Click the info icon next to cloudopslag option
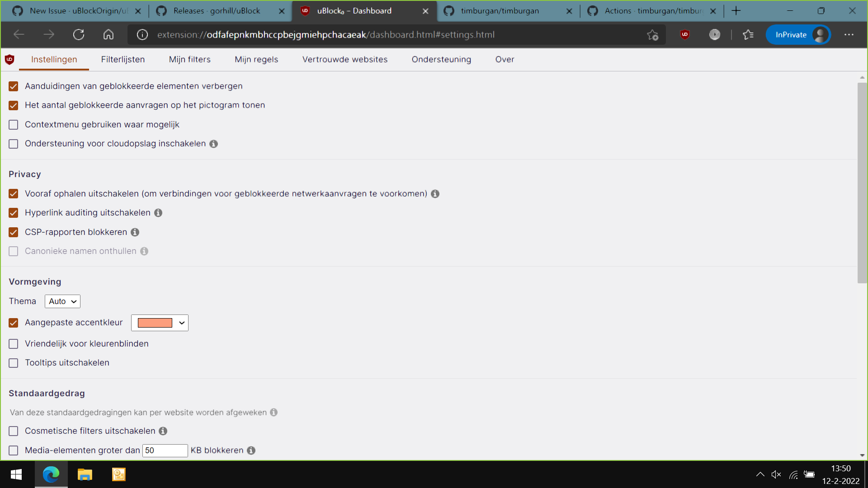The width and height of the screenshot is (868, 488). [213, 144]
